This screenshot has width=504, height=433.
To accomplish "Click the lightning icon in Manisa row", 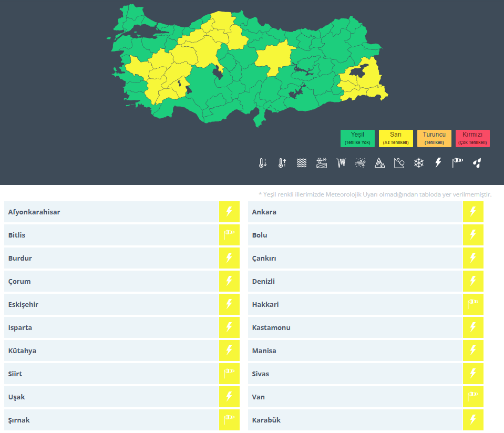I will [x=473, y=350].
